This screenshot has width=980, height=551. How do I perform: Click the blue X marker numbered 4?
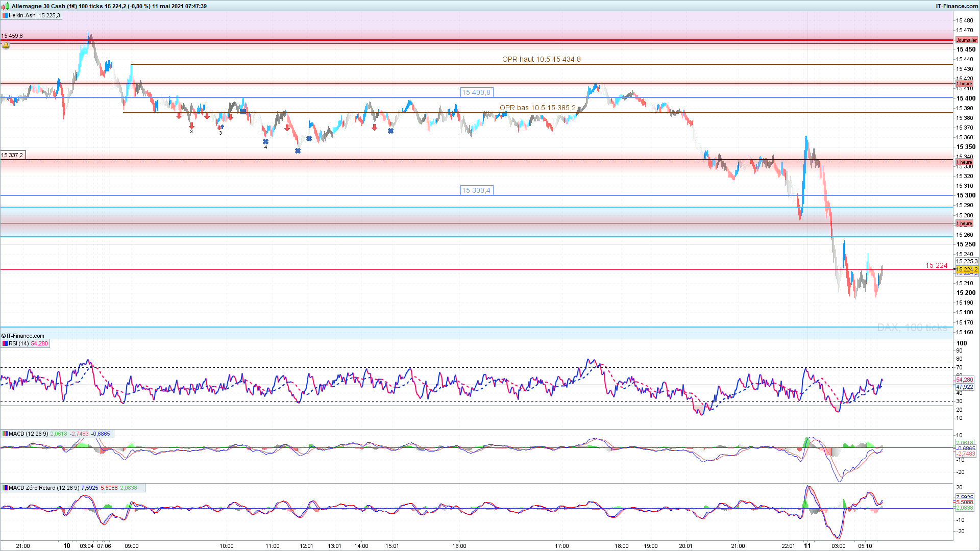pyautogui.click(x=265, y=142)
